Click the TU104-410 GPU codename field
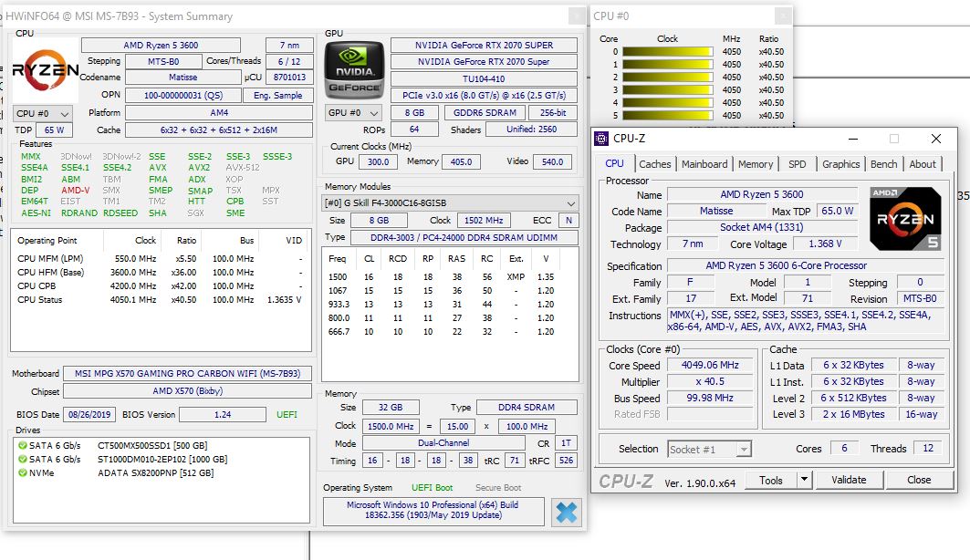The image size is (970, 560). coord(484,78)
